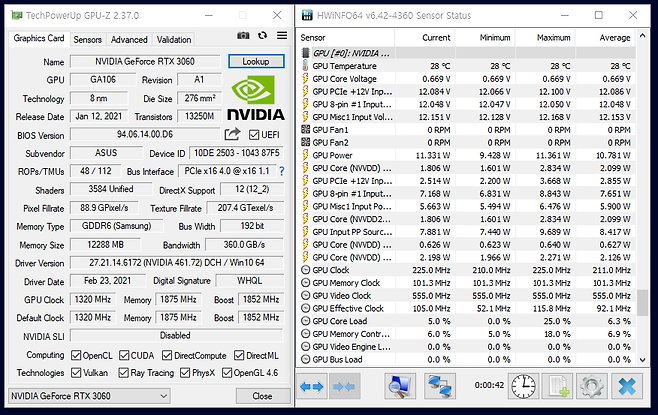The width and height of the screenshot is (658, 415).
Task: Toggle the DirectML checkbox
Action: coord(239,355)
